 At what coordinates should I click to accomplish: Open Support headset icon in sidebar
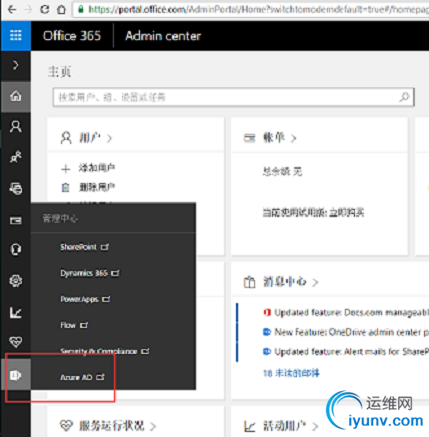16,249
